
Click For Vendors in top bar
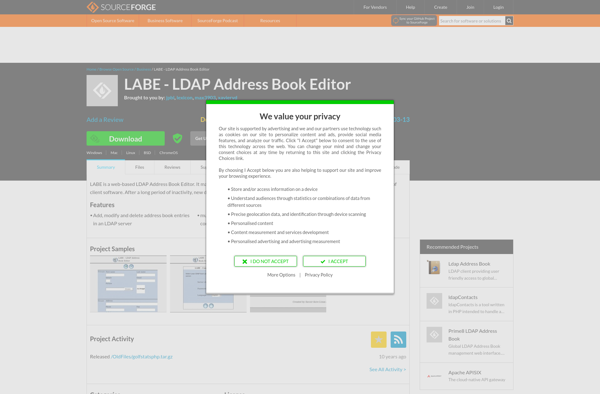[375, 7]
